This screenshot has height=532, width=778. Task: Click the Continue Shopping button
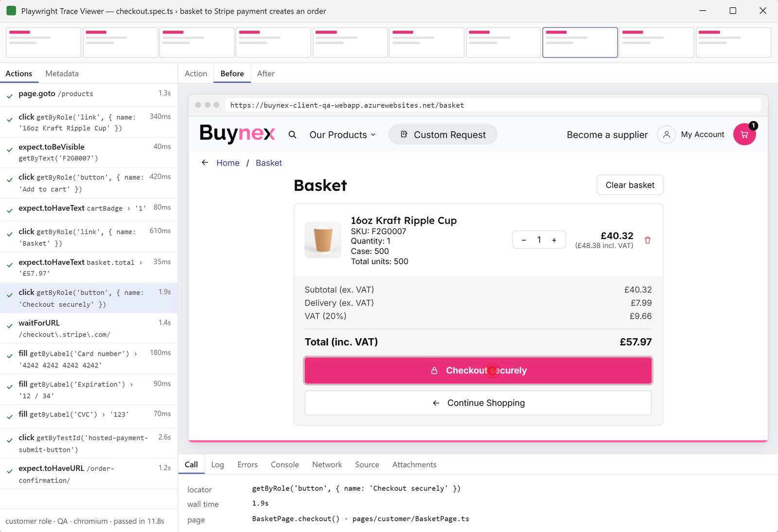click(x=478, y=403)
